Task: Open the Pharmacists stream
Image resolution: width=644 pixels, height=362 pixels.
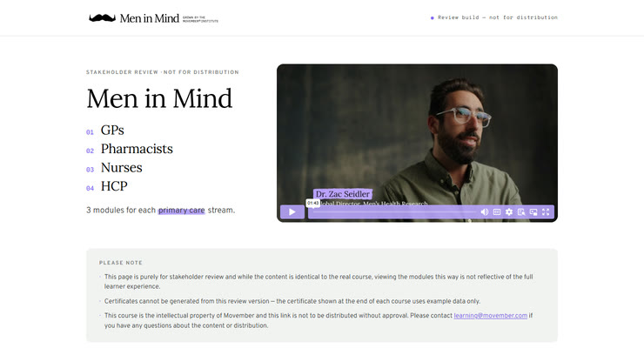Action: point(137,149)
